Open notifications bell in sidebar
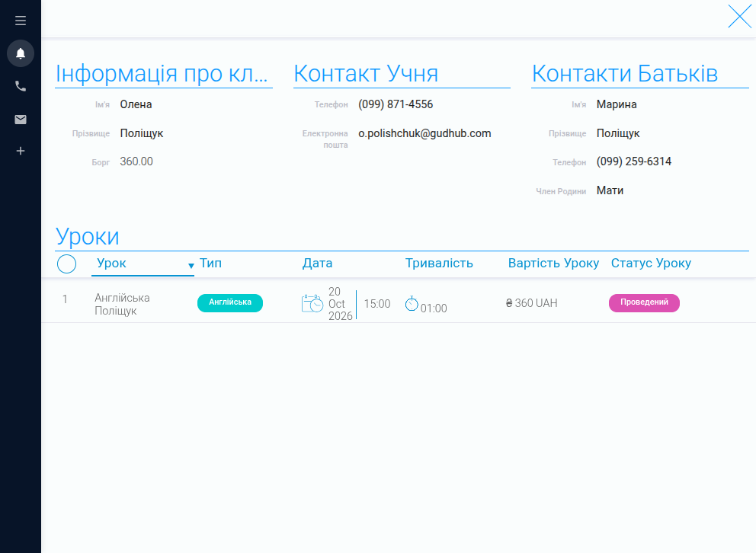The height and width of the screenshot is (553, 756). 21,53
